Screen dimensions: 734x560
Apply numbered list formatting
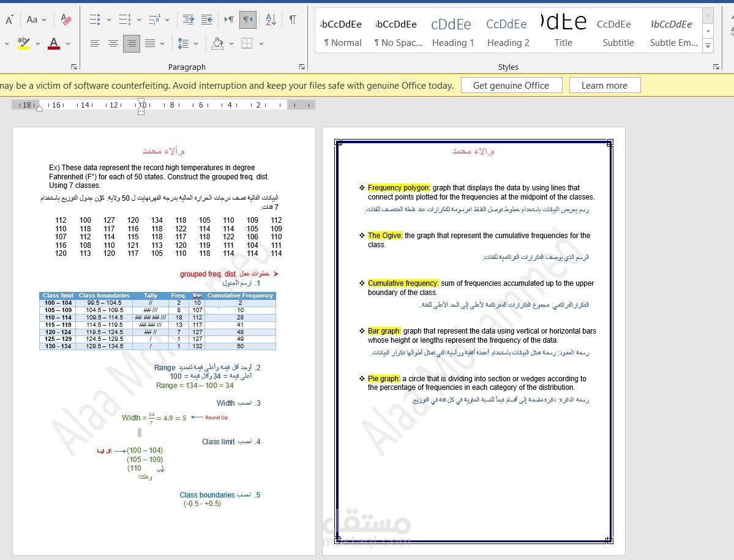point(124,20)
